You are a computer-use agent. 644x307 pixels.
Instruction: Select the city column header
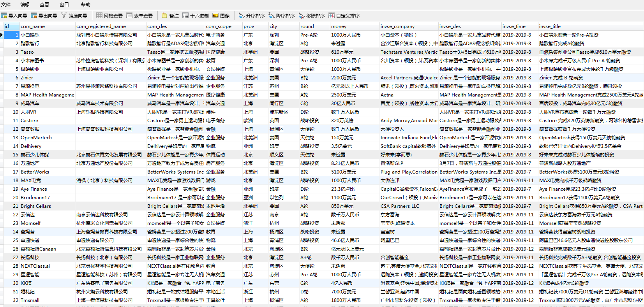[284, 26]
